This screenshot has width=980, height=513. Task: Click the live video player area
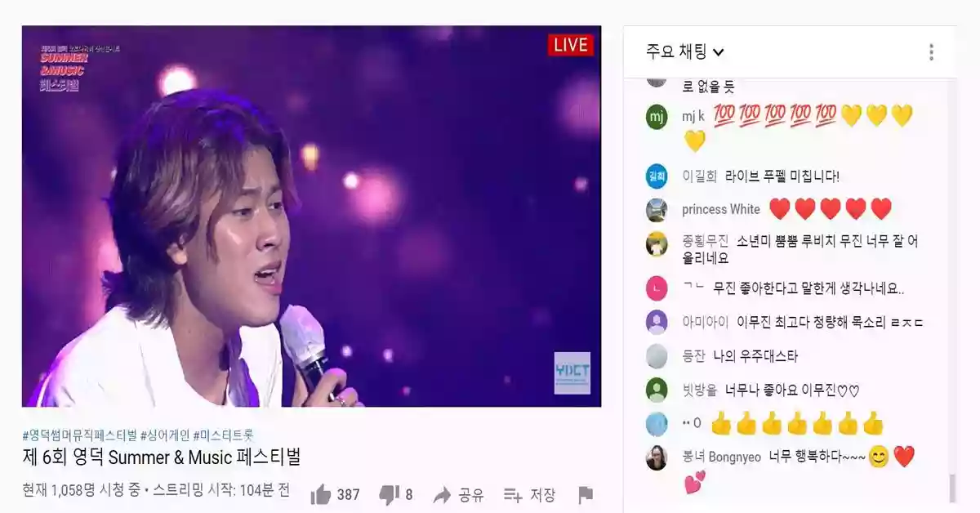click(x=311, y=216)
